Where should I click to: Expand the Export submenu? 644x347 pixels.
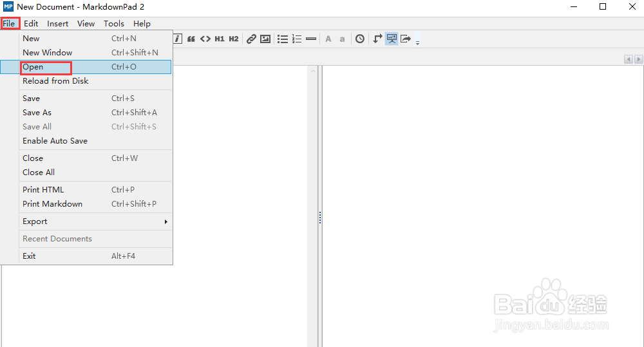coord(86,221)
